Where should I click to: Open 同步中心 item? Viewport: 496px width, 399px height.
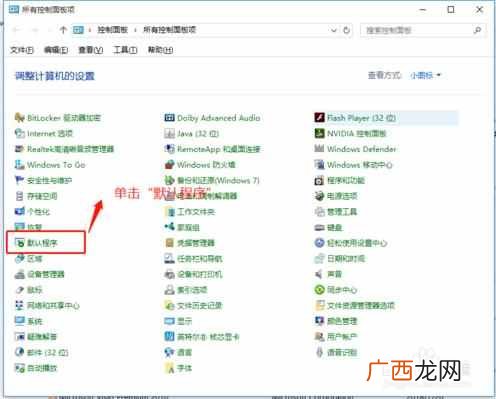[336, 290]
